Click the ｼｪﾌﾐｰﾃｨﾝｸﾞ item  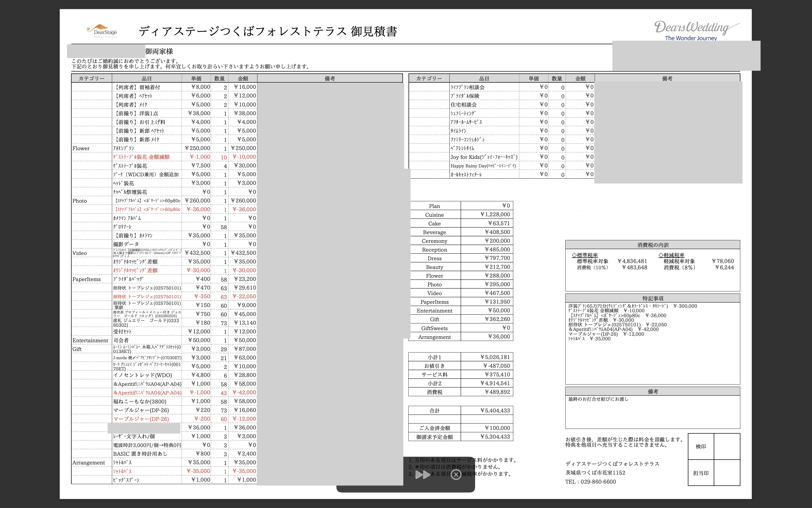[x=463, y=113]
